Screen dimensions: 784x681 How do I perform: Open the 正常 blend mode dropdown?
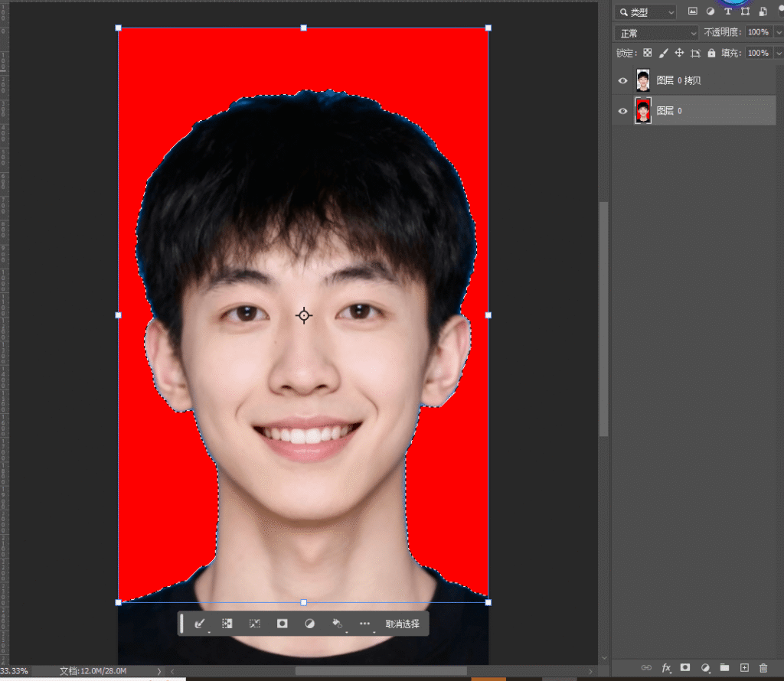click(x=657, y=33)
